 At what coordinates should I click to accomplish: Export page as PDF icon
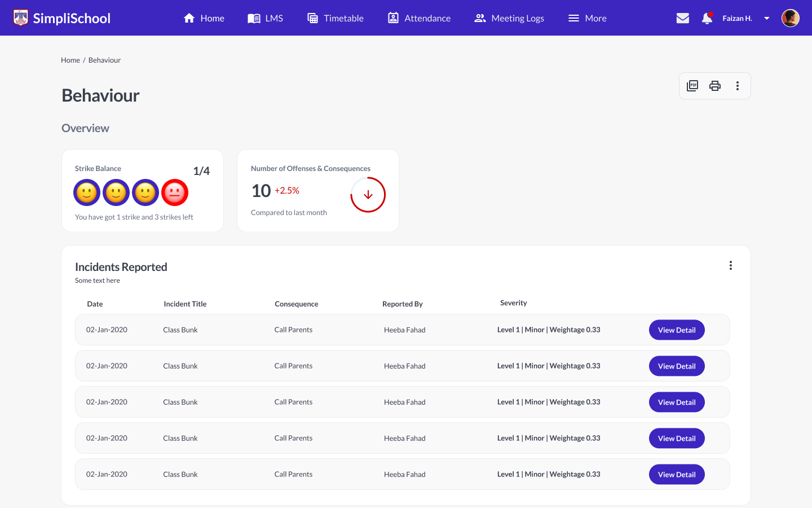click(x=692, y=86)
